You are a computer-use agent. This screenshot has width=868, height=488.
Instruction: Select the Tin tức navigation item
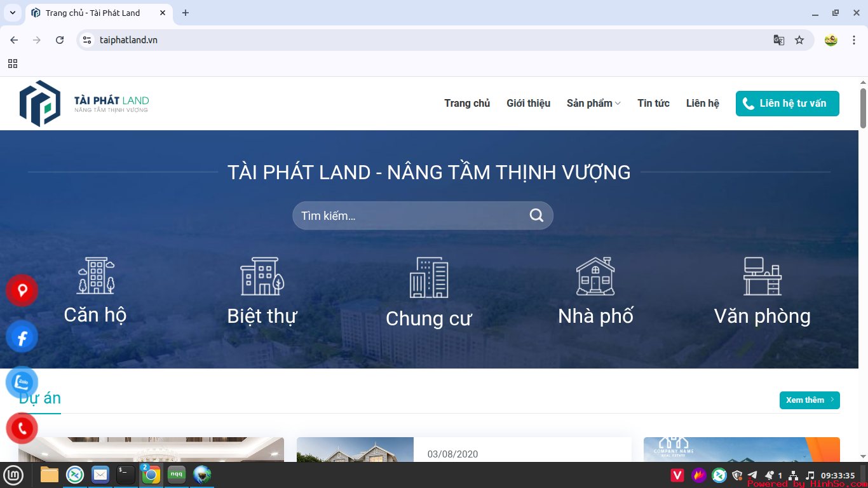(x=653, y=103)
